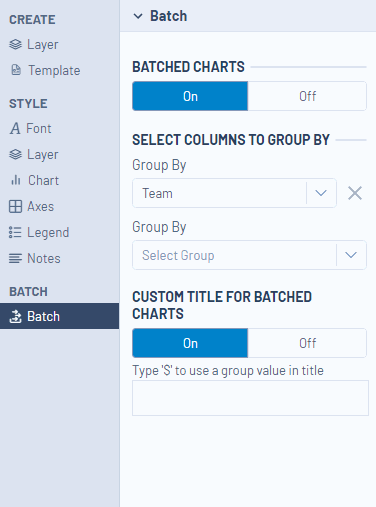Click the Chart bar icon
376x507 pixels.
tap(16, 180)
